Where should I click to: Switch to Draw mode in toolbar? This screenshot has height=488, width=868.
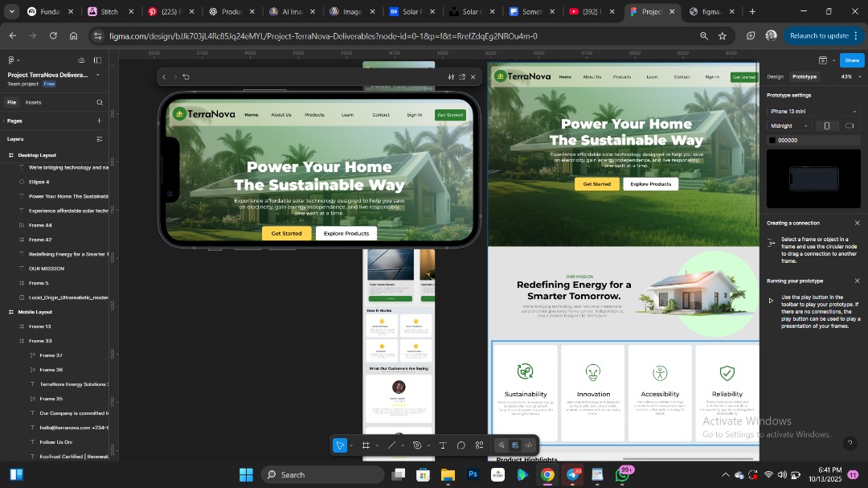[x=501, y=445]
